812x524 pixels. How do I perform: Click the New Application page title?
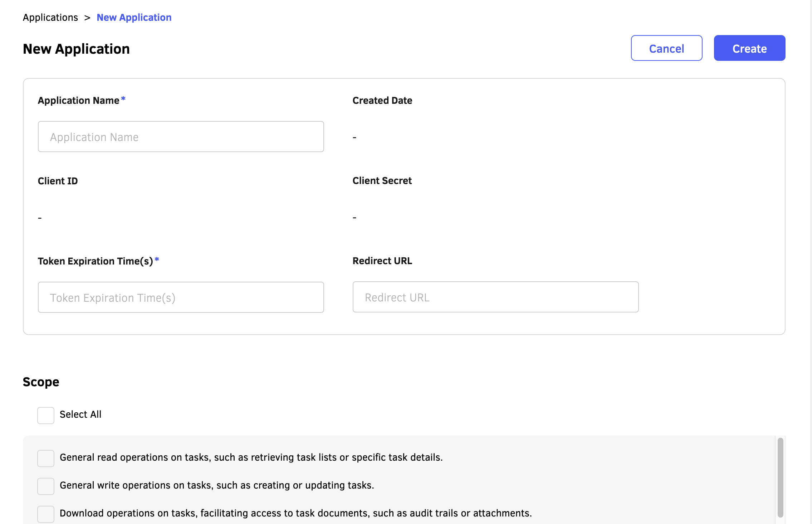pos(76,49)
